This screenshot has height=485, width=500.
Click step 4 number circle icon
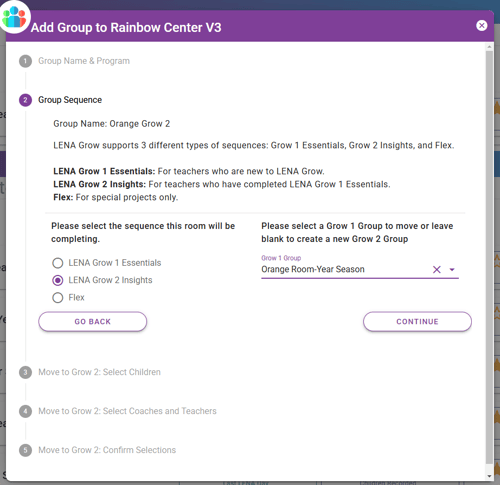click(25, 411)
